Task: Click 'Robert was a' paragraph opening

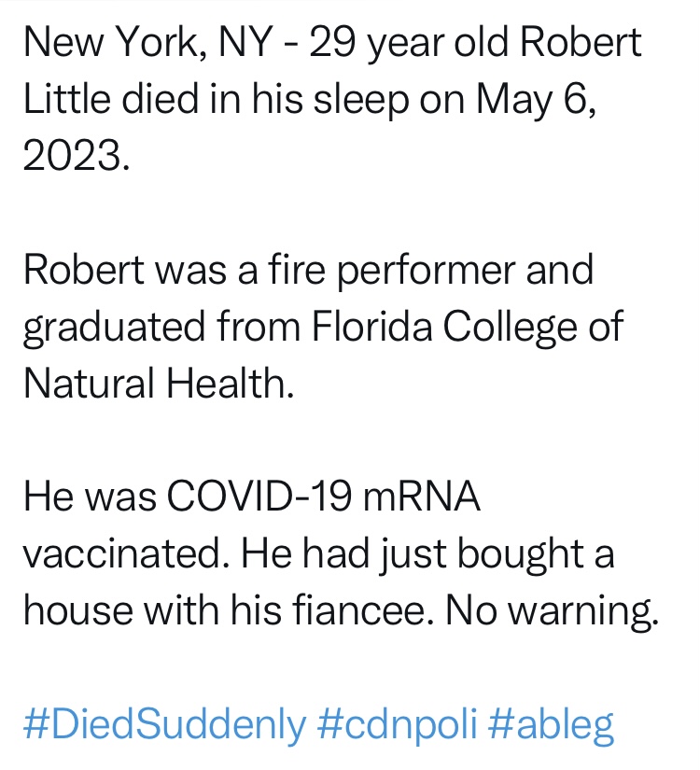Action: (x=141, y=270)
